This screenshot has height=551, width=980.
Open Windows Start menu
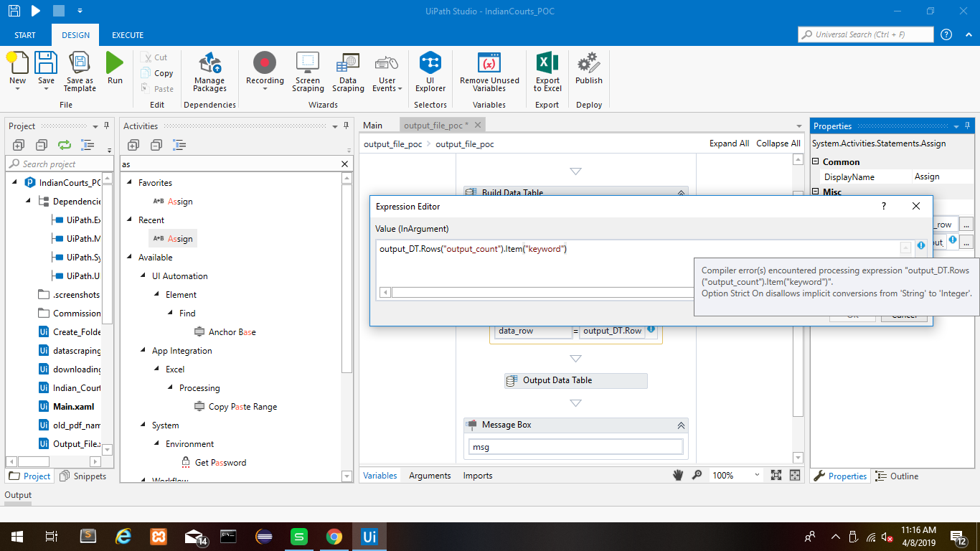17,537
